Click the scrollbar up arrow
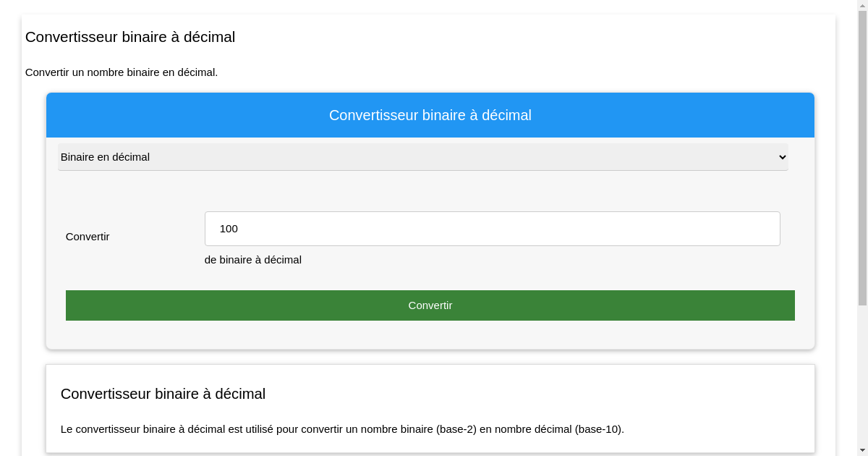Viewport: 868px width, 456px height. tap(862, 4)
